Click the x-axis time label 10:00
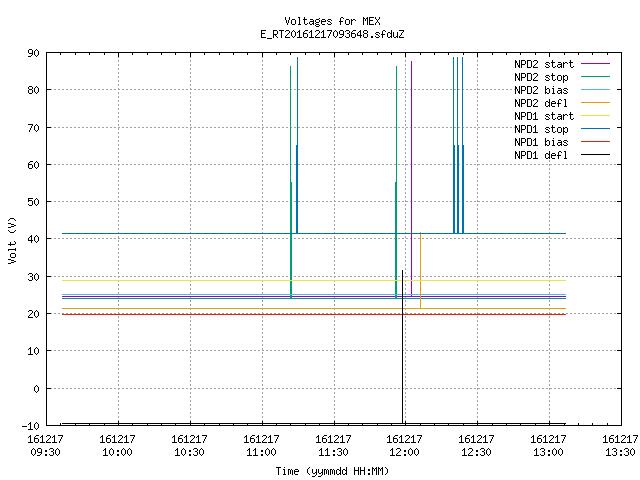 pyautogui.click(x=118, y=452)
